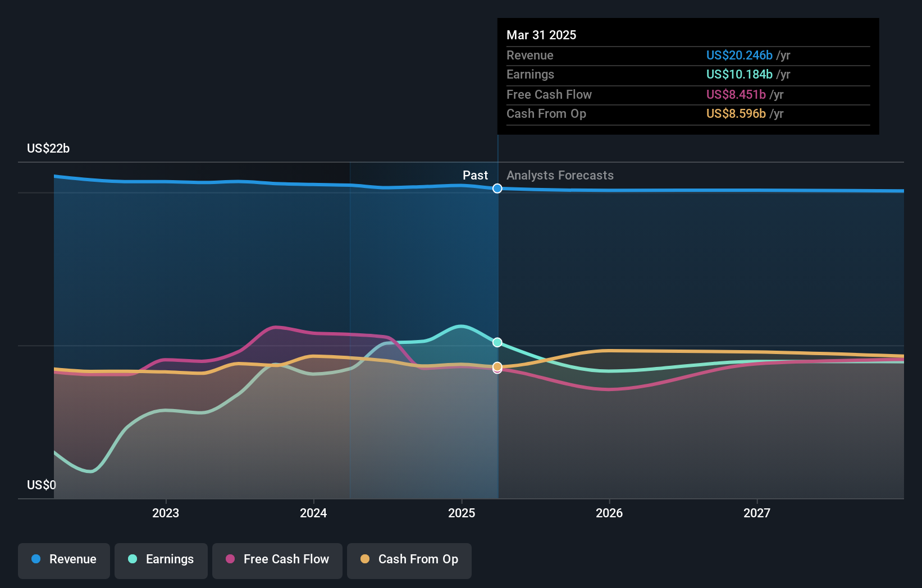Click the Past label
Image resolution: width=922 pixels, height=588 pixels.
[475, 175]
